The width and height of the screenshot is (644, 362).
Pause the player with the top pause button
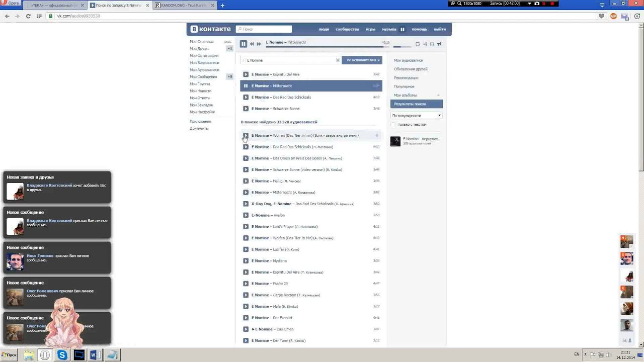point(244,44)
